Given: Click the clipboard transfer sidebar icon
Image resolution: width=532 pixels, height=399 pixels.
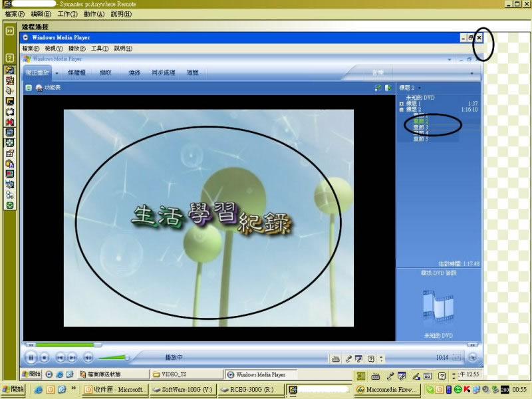Looking at the screenshot, I should [10, 164].
